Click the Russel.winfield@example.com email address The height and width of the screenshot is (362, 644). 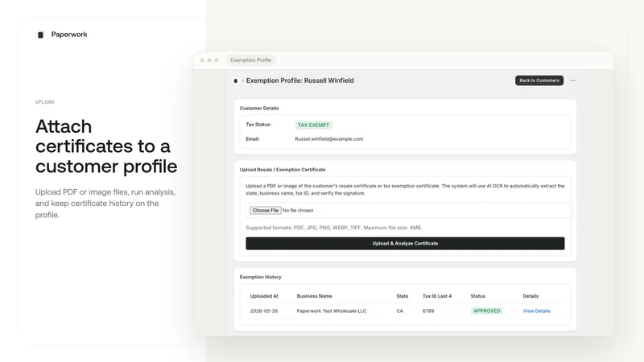click(329, 139)
